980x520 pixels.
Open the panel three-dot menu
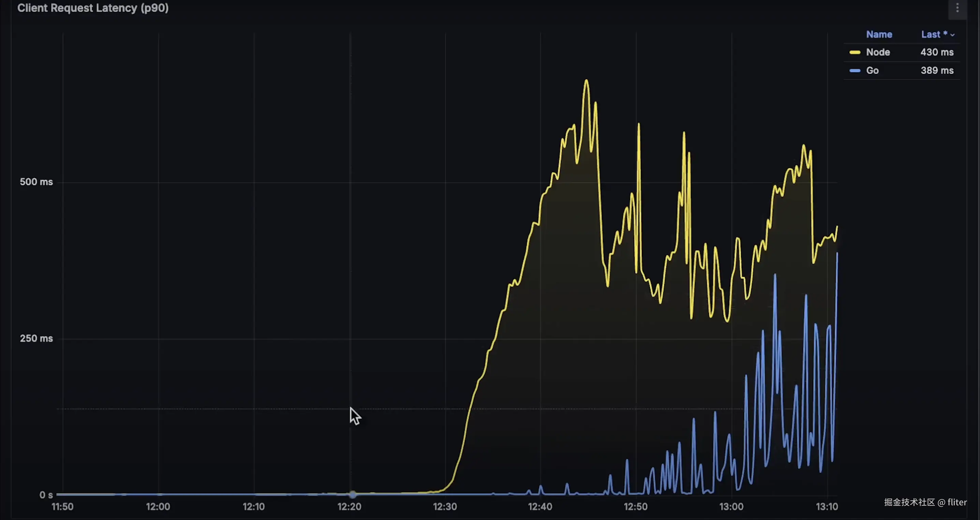point(957,8)
